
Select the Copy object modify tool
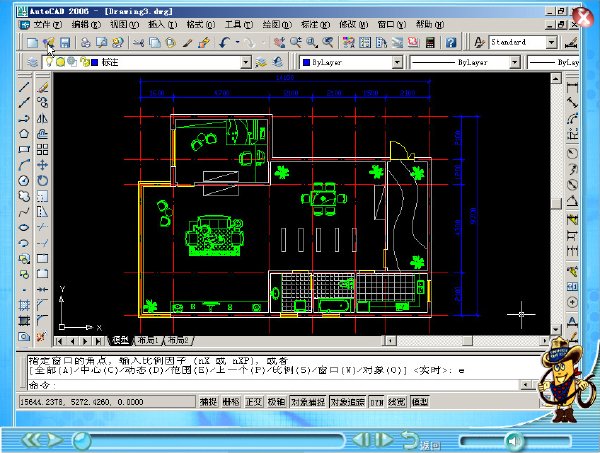pos(42,102)
